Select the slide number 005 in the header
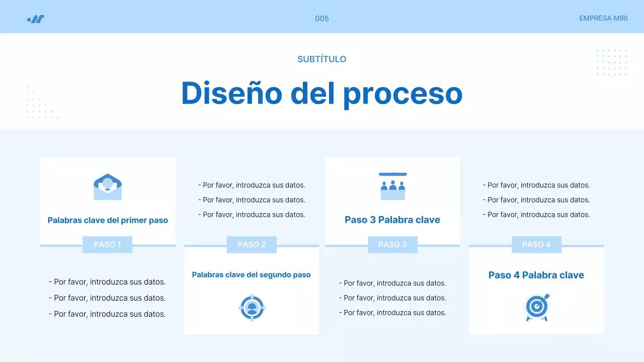Image resolution: width=644 pixels, height=362 pixels. tap(321, 18)
